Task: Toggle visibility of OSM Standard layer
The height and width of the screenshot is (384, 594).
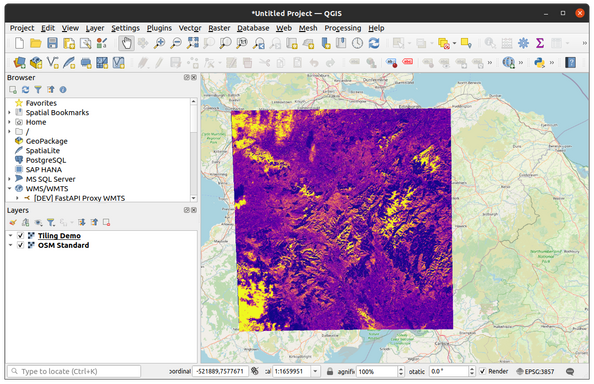Action: click(20, 245)
